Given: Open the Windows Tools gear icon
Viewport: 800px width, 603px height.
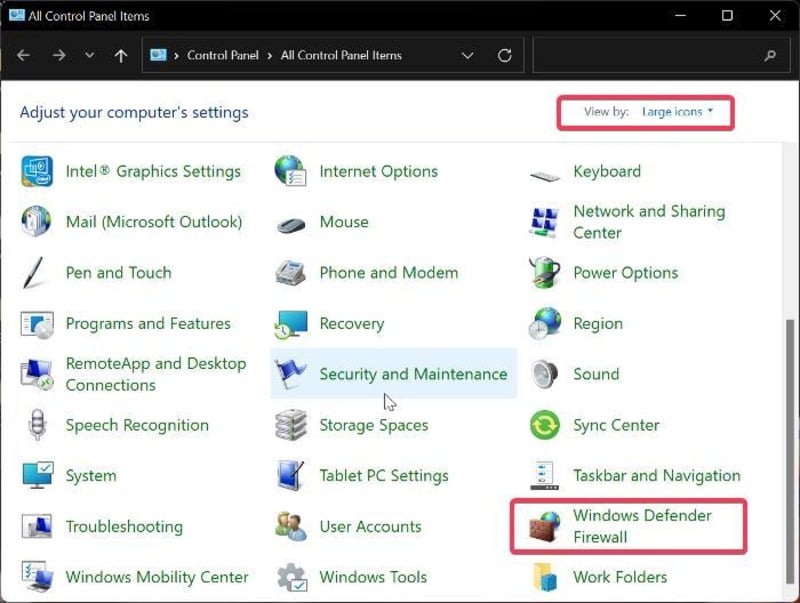Looking at the screenshot, I should [292, 576].
